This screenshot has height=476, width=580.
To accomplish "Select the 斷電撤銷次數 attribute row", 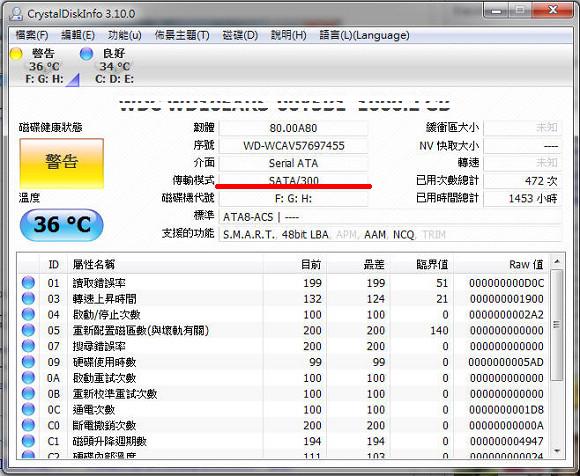I will [283, 426].
